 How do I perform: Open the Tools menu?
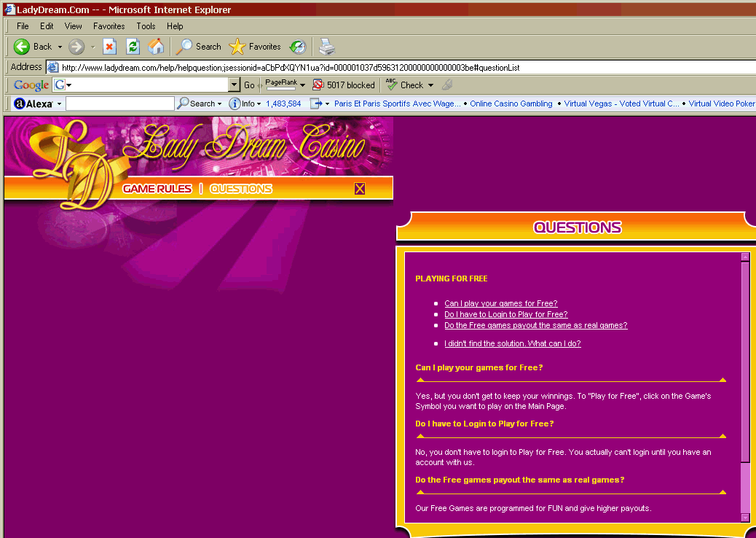(146, 26)
